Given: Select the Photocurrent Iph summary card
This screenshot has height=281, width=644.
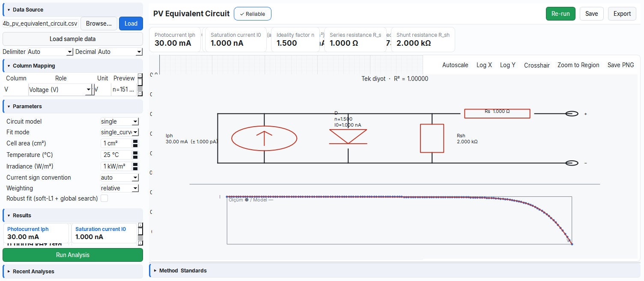Looking at the screenshot, I should coord(175,39).
